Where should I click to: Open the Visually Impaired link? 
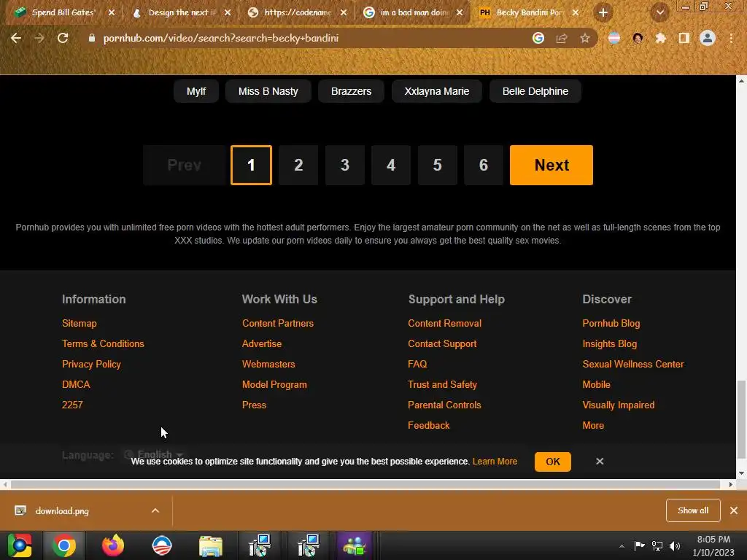pos(619,405)
